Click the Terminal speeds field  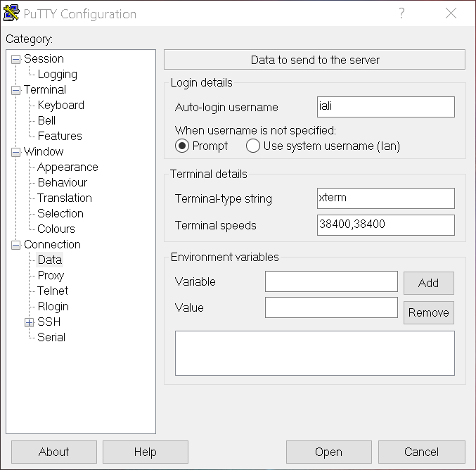coord(386,225)
